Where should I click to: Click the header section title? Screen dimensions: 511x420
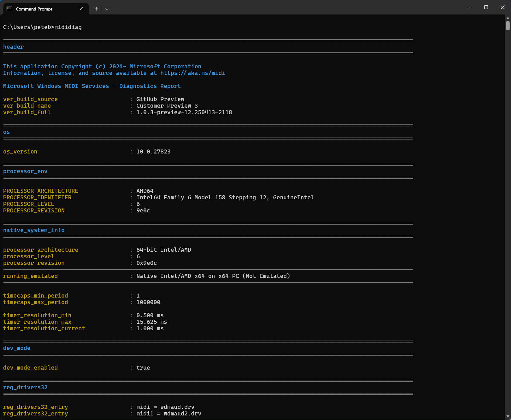(13, 47)
